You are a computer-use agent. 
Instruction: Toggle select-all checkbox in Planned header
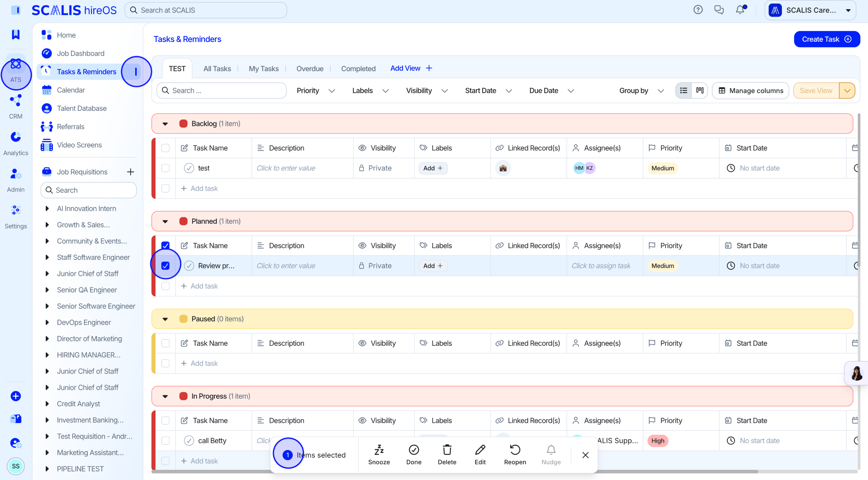(x=165, y=245)
